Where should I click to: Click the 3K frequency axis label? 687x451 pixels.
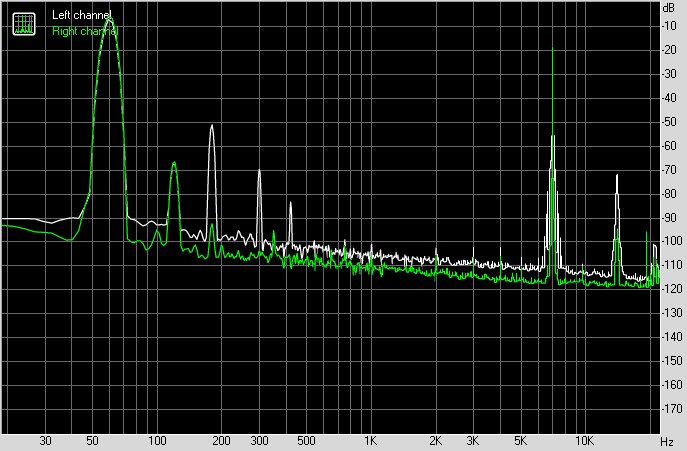[473, 441]
